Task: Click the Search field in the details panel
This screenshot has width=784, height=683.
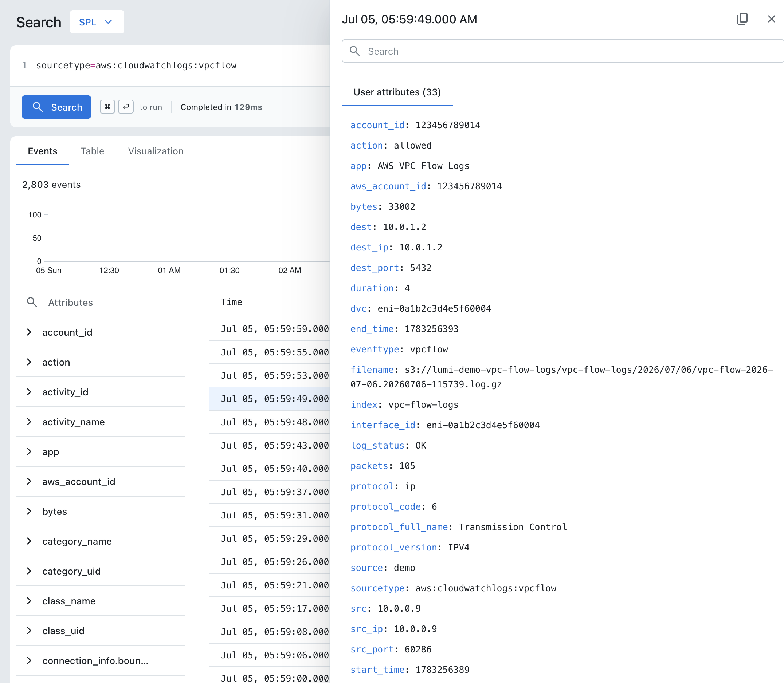Action: 564,51
